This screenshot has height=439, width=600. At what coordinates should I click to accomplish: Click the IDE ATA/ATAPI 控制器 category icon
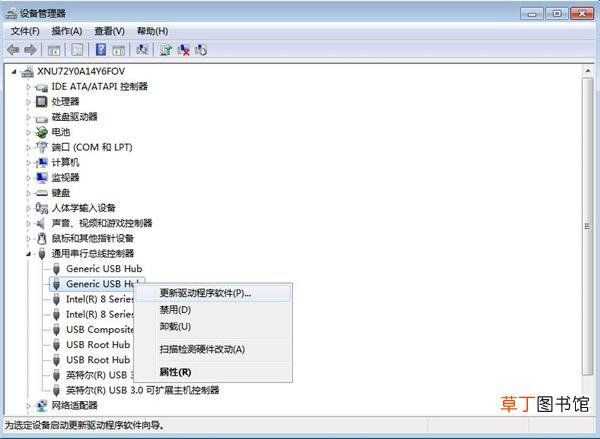coord(41,87)
